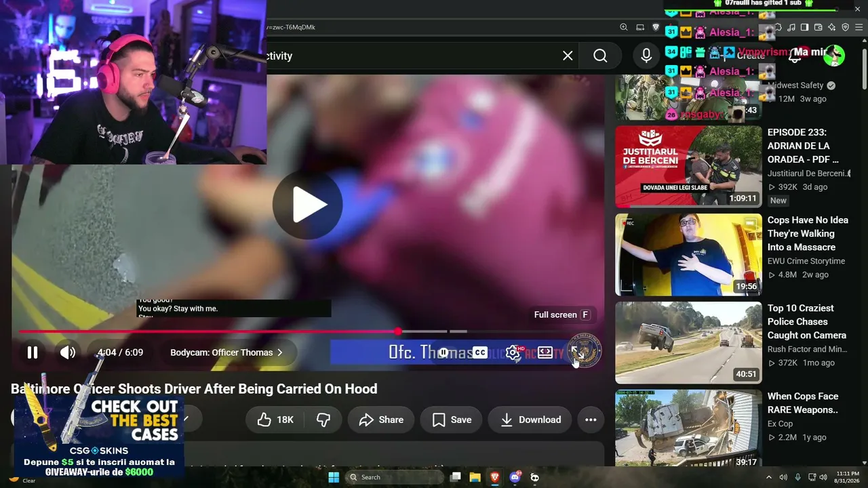This screenshot has width=868, height=488.
Task: Open the Cops Have No Idea video thumbnail
Action: [x=688, y=255]
